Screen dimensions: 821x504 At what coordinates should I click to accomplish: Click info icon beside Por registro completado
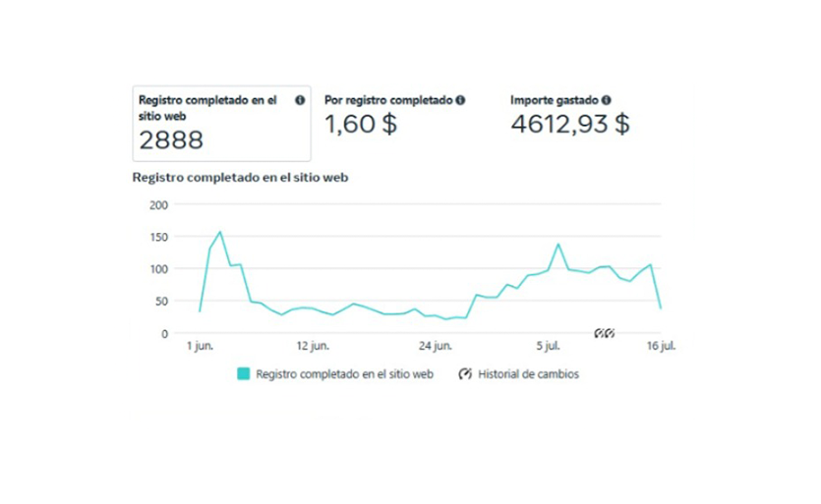click(461, 100)
